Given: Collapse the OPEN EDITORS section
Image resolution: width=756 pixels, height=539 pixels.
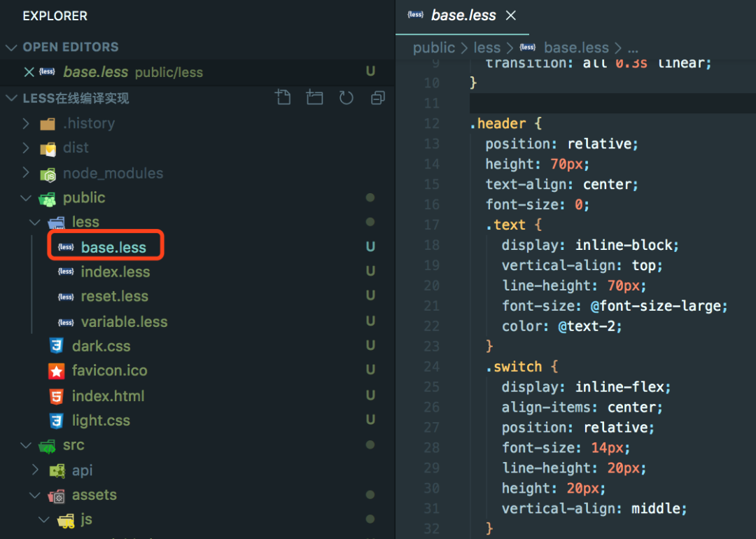Looking at the screenshot, I should (x=10, y=47).
